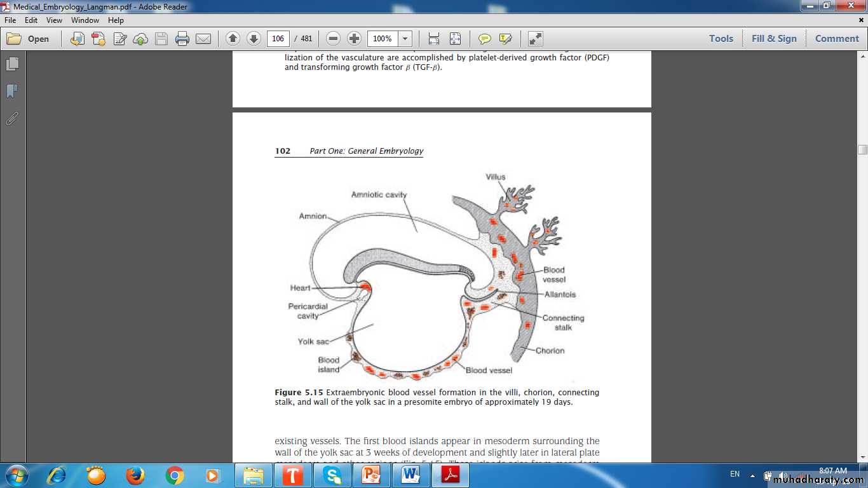Click the Open file button

[28, 39]
